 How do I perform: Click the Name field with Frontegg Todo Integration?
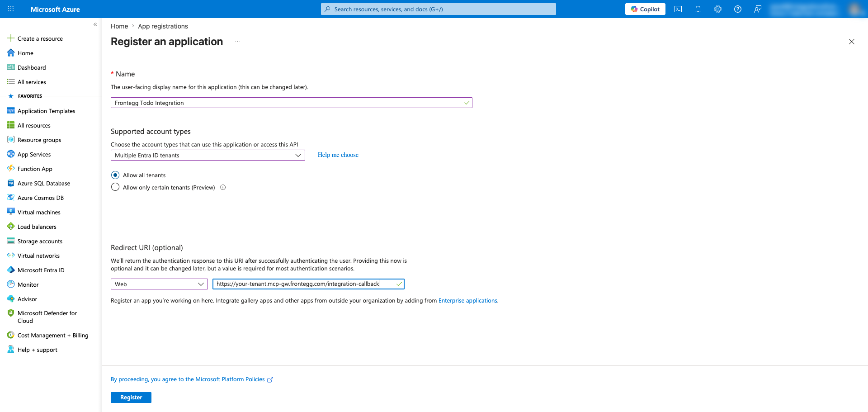292,103
